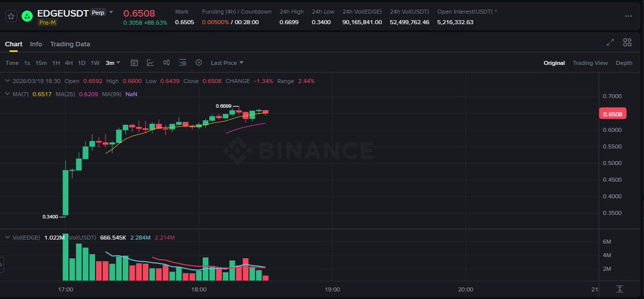Click the 19:00 time axis label
Image resolution: width=644 pixels, height=299 pixels.
[x=332, y=289]
